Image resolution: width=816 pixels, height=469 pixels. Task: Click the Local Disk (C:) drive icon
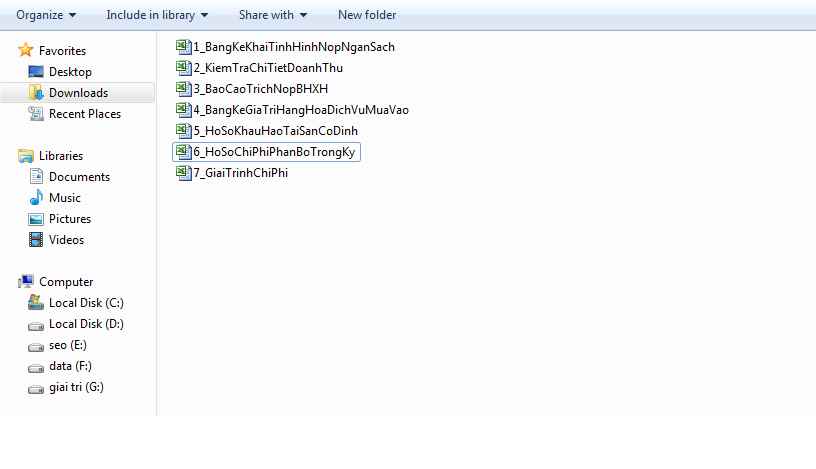tap(36, 303)
